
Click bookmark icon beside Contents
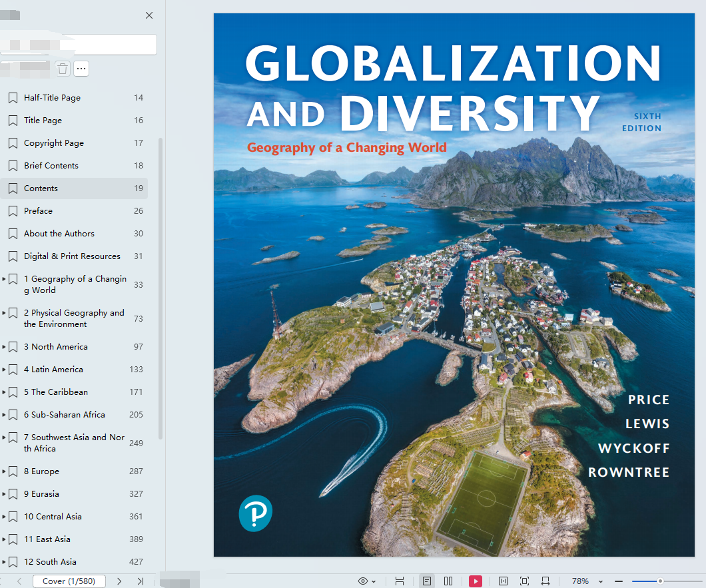pyautogui.click(x=13, y=188)
